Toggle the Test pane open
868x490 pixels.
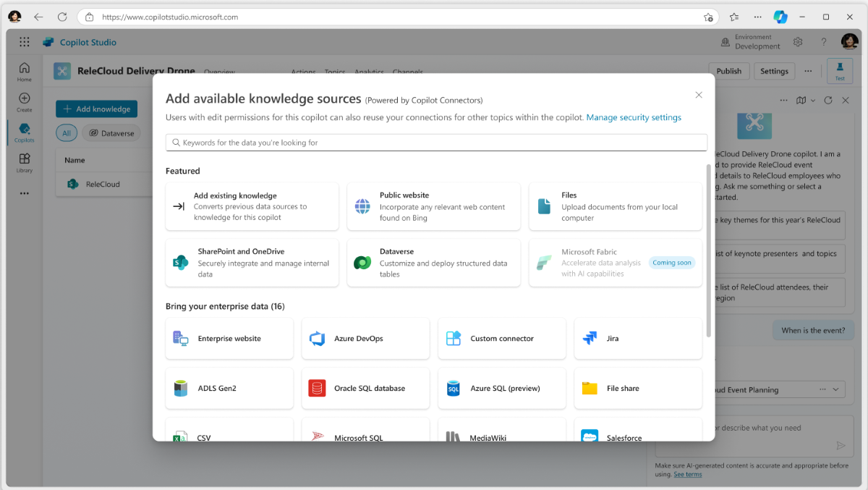pyautogui.click(x=839, y=70)
